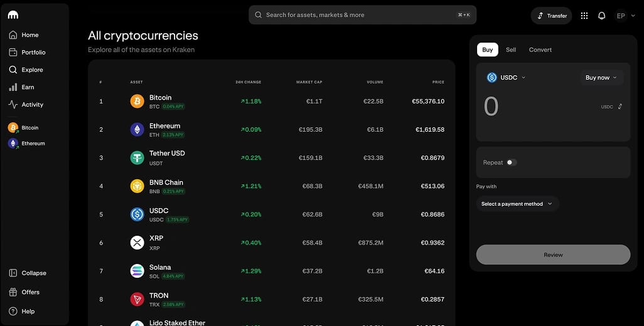Swap the currency unit with the arrows icon

(620, 106)
